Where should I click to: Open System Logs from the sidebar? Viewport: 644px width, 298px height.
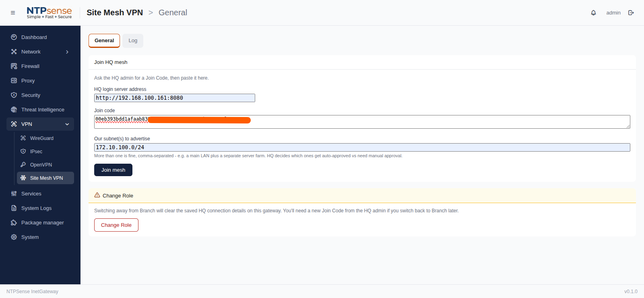coord(40,208)
